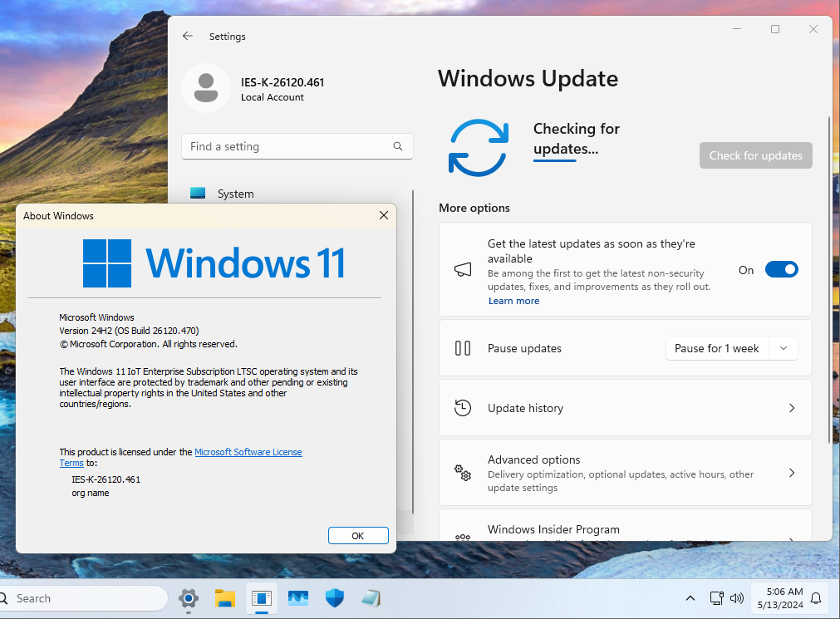Click the Terms link in About Windows
The image size is (840, 619).
(71, 463)
